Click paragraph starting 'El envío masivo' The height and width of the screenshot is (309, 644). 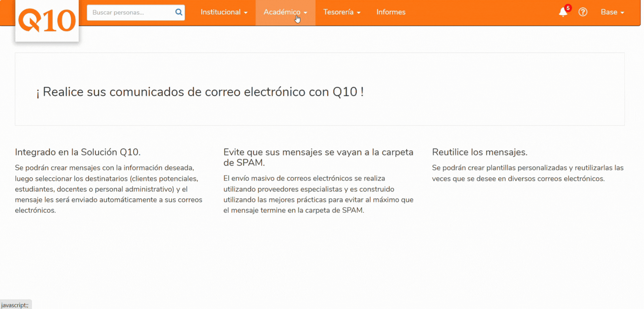tap(318, 194)
